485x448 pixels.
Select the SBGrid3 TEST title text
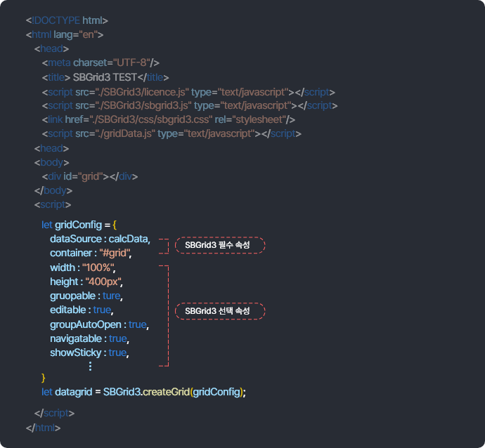105,77
